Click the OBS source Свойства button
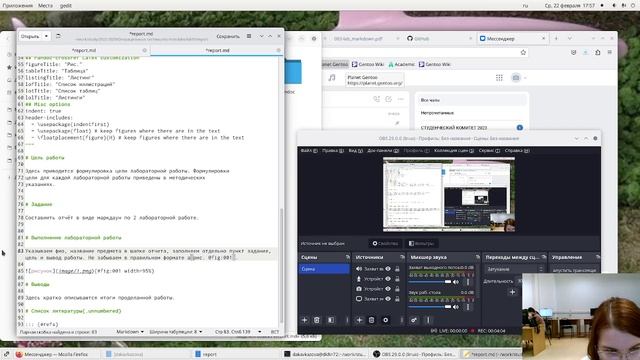Viewport: 640px width, 360px height. (x=385, y=244)
